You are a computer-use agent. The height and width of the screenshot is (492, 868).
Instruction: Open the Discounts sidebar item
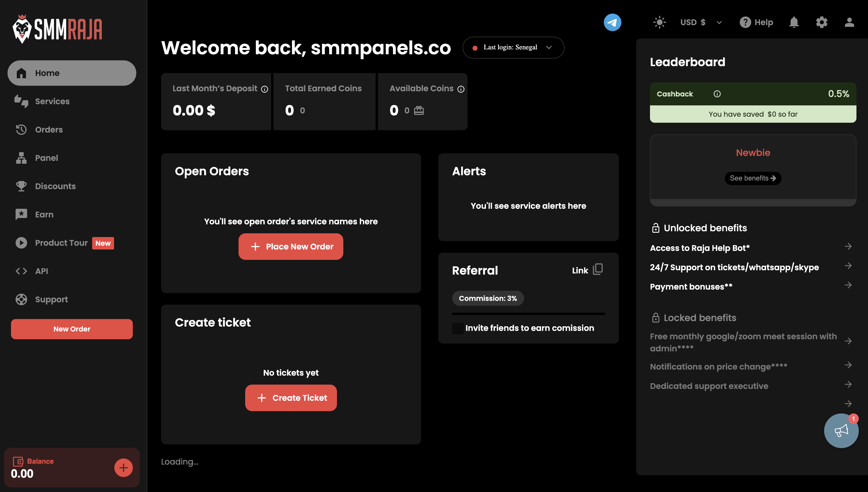click(55, 186)
